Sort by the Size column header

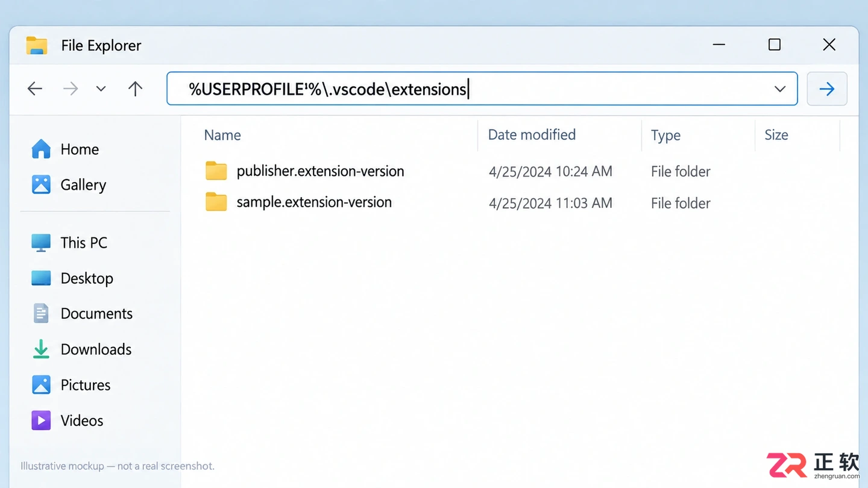point(776,135)
